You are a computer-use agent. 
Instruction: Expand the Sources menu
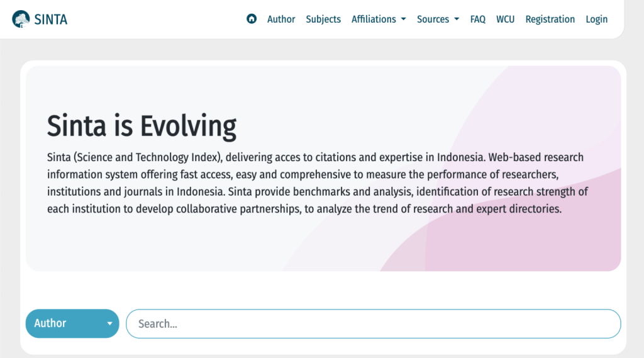433,19
